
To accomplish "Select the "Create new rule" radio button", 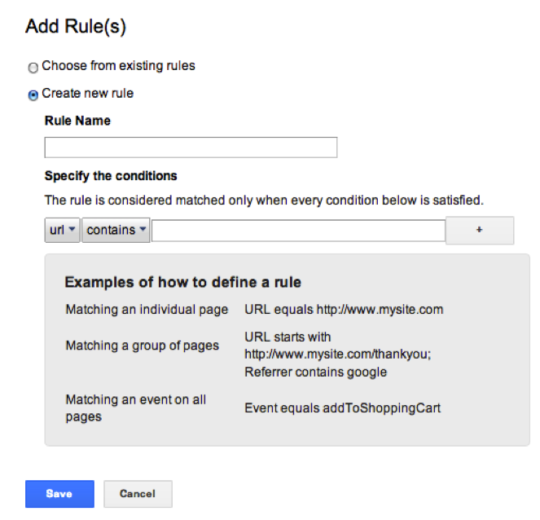I will (x=33, y=95).
